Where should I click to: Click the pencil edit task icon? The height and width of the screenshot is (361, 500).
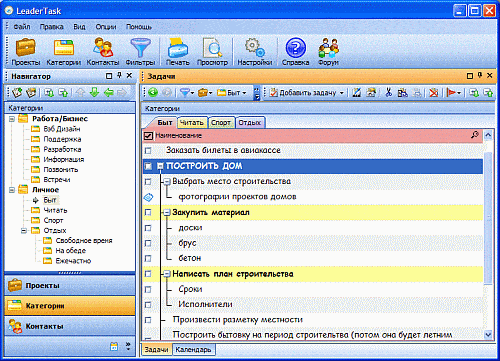[x=357, y=92]
